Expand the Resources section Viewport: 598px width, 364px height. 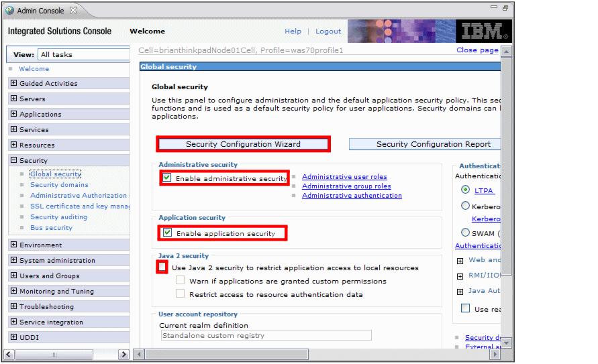(13, 145)
